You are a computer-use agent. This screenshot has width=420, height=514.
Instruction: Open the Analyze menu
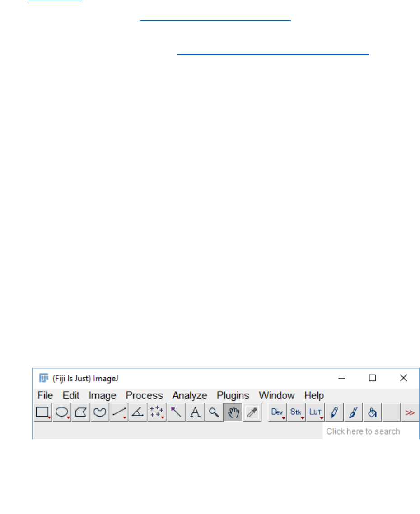[190, 395]
